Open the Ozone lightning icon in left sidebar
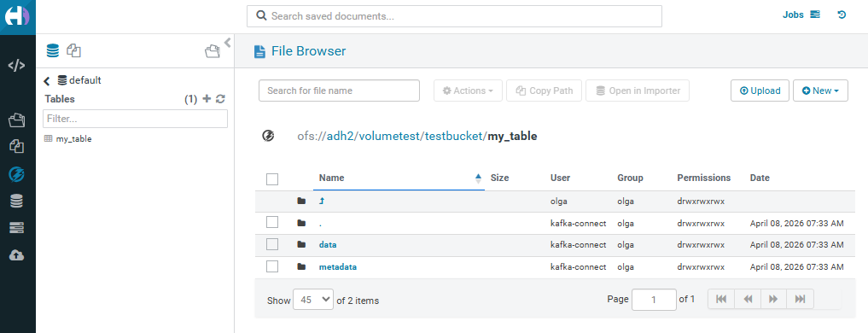The height and width of the screenshot is (333, 868). click(16, 174)
